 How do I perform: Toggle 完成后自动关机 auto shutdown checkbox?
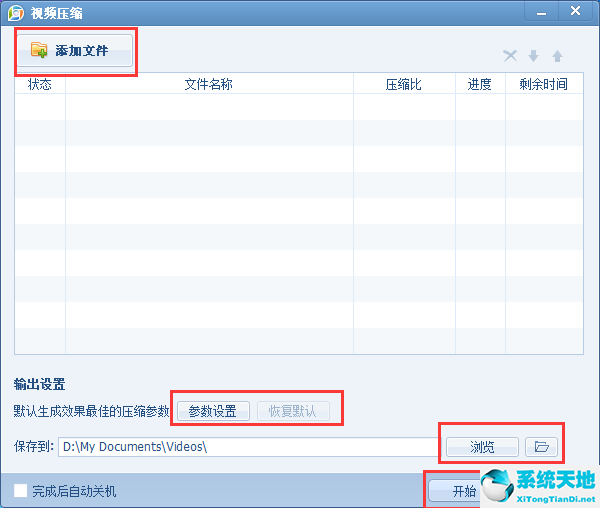(x=21, y=490)
